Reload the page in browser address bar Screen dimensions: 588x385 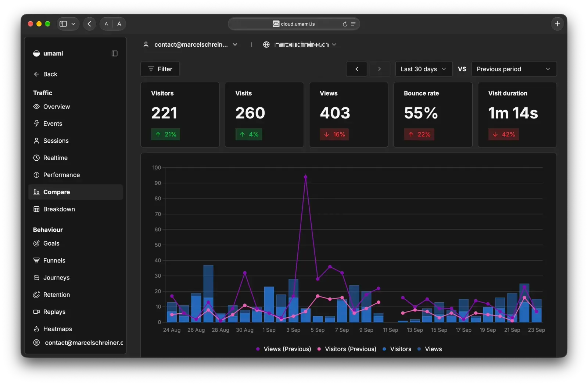(345, 24)
